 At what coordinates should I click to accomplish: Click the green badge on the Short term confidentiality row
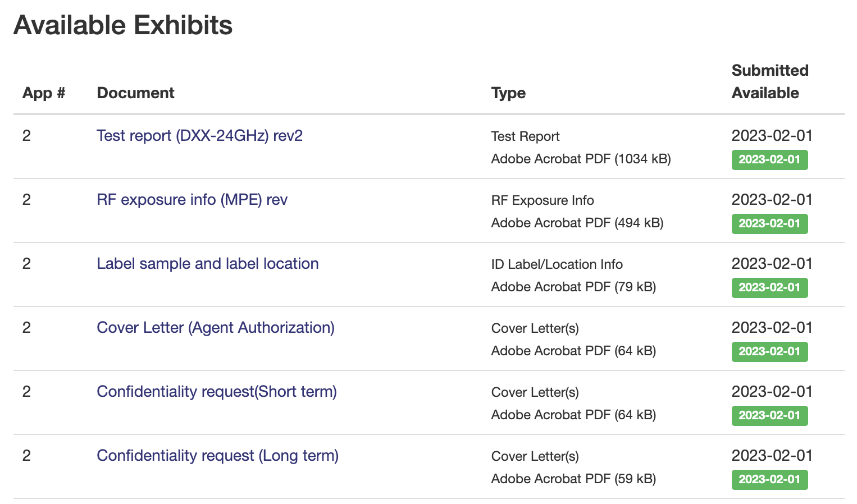tap(769, 415)
